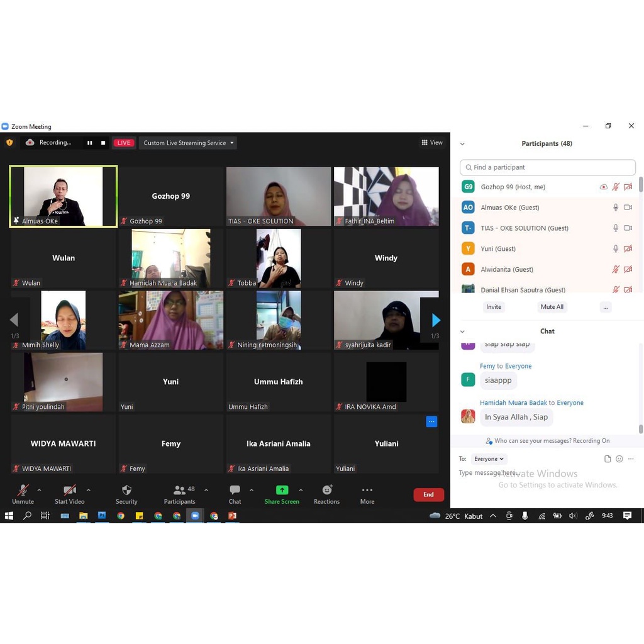Click Hamidah Muara Badak sender name in chat
644x644 pixels.
click(x=513, y=403)
